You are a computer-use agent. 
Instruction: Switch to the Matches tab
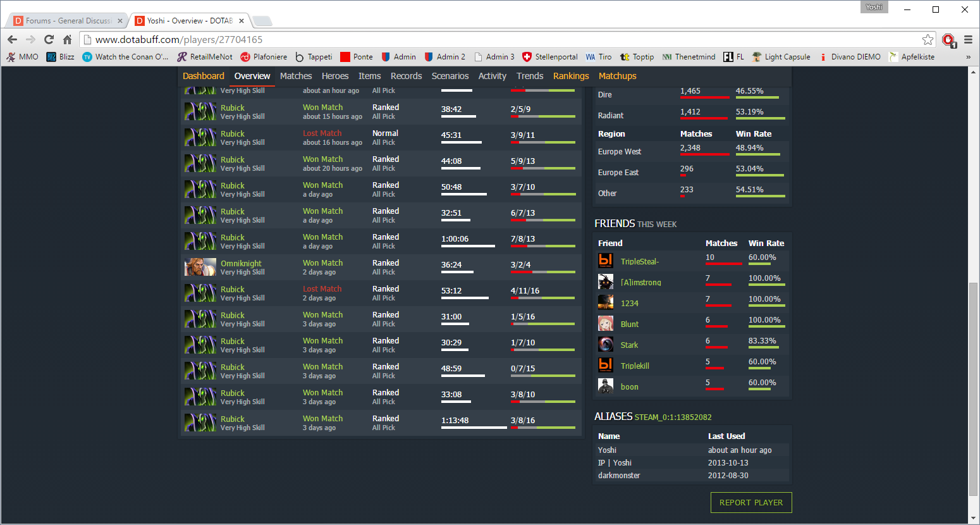click(x=296, y=76)
